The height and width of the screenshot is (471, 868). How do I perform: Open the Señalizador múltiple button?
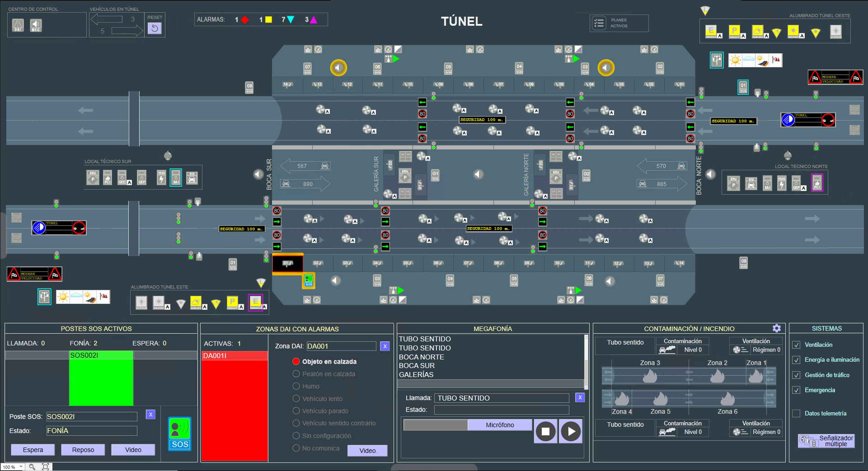pyautogui.click(x=826, y=441)
